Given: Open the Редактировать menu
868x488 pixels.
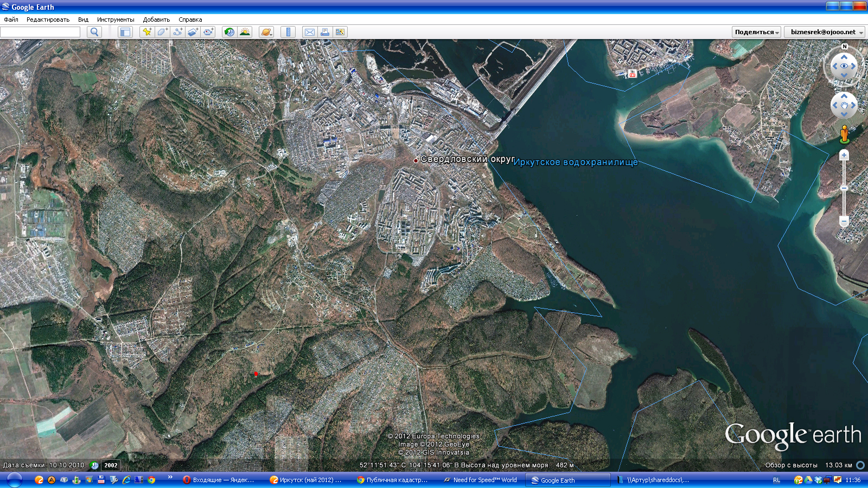Looking at the screenshot, I should coord(48,20).
